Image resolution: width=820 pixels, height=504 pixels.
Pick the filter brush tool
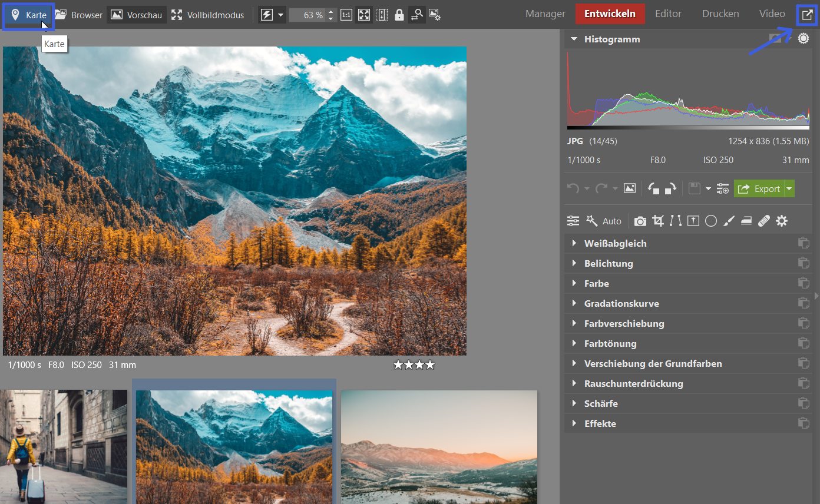click(729, 221)
